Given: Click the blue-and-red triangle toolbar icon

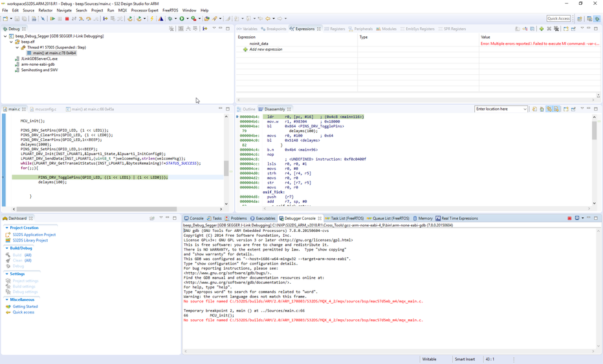Looking at the screenshot, I should (161, 19).
